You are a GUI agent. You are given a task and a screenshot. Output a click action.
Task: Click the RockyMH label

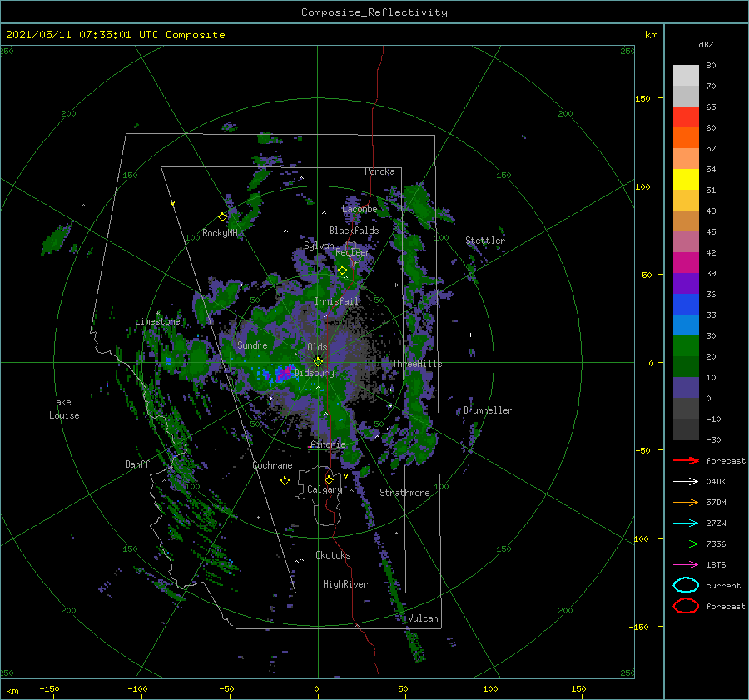click(x=220, y=233)
